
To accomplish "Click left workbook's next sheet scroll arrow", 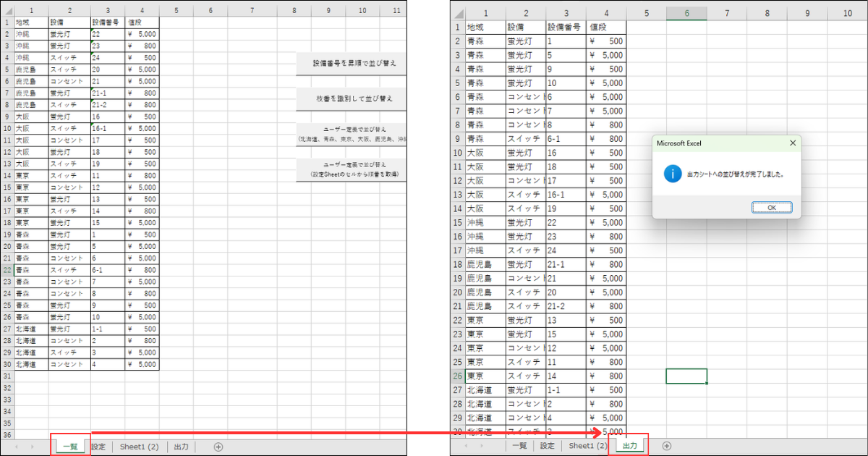I will coord(33,447).
